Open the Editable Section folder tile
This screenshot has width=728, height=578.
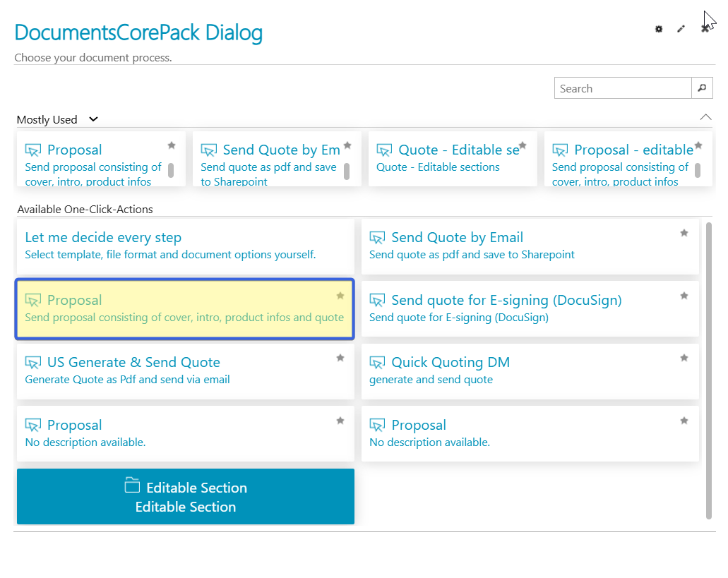[185, 497]
